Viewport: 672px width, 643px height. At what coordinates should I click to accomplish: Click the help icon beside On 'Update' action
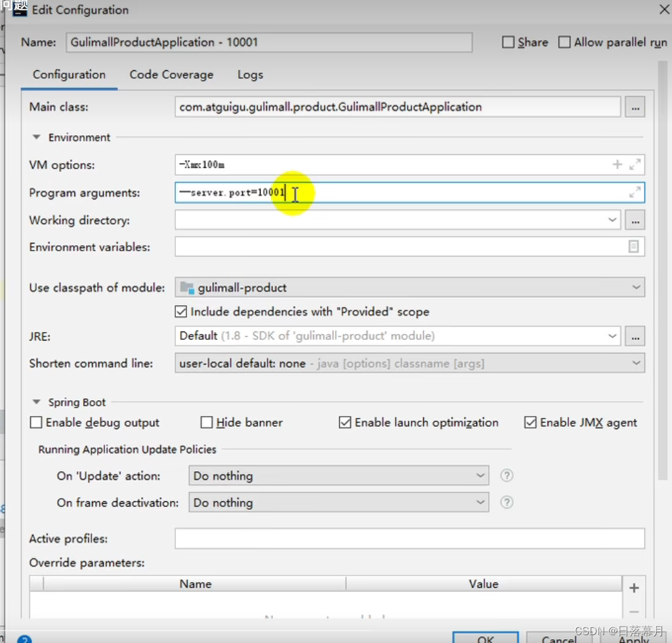click(x=506, y=475)
